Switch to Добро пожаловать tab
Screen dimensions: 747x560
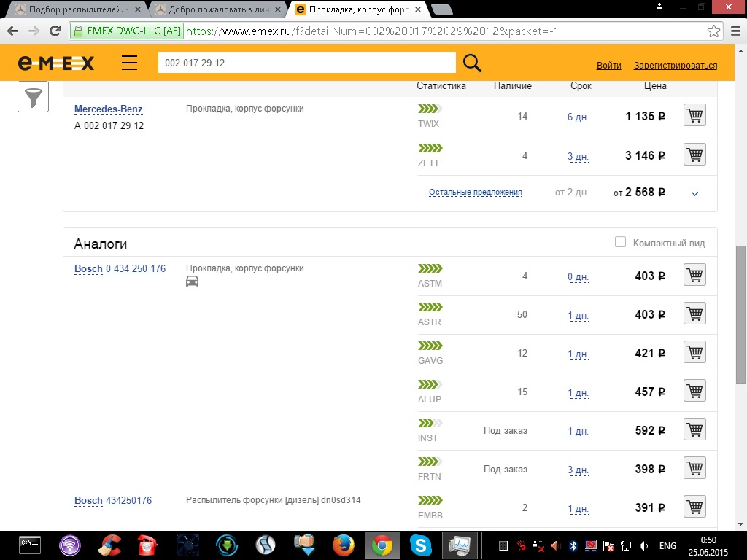217,9
